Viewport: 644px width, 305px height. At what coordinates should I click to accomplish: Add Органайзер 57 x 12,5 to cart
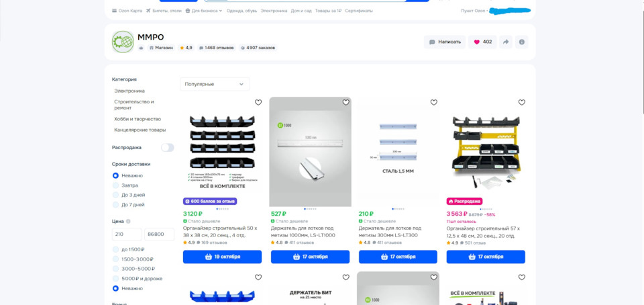coord(486,257)
